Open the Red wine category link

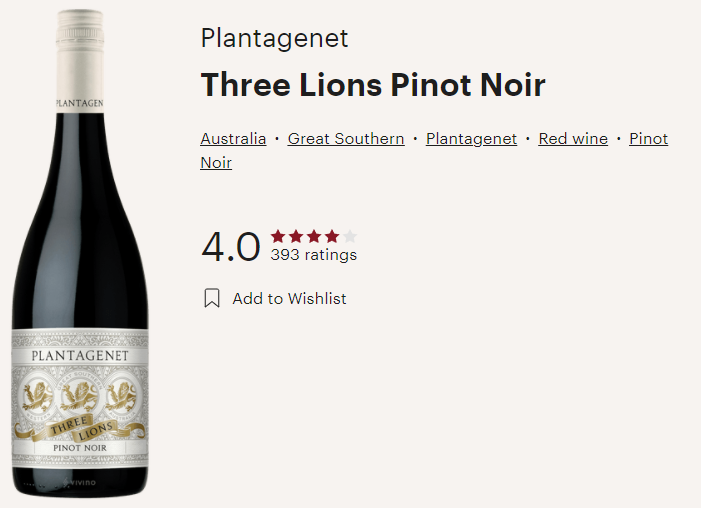pos(573,139)
